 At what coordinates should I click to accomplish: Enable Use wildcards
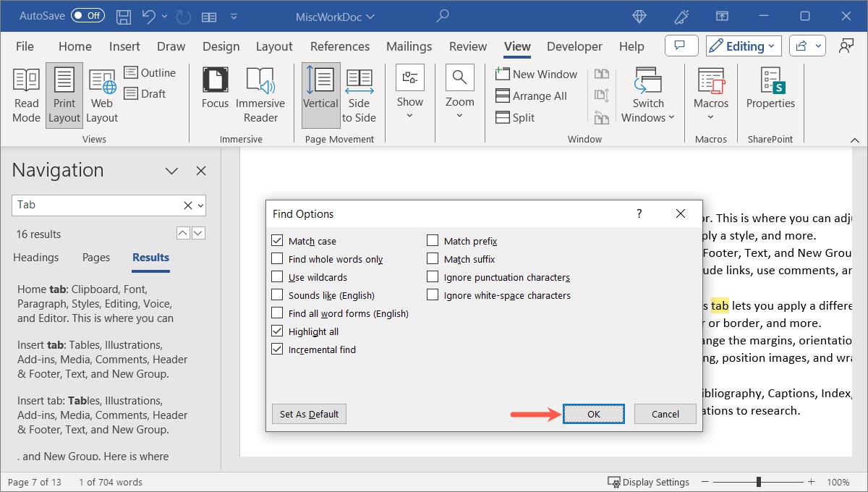pyautogui.click(x=277, y=276)
